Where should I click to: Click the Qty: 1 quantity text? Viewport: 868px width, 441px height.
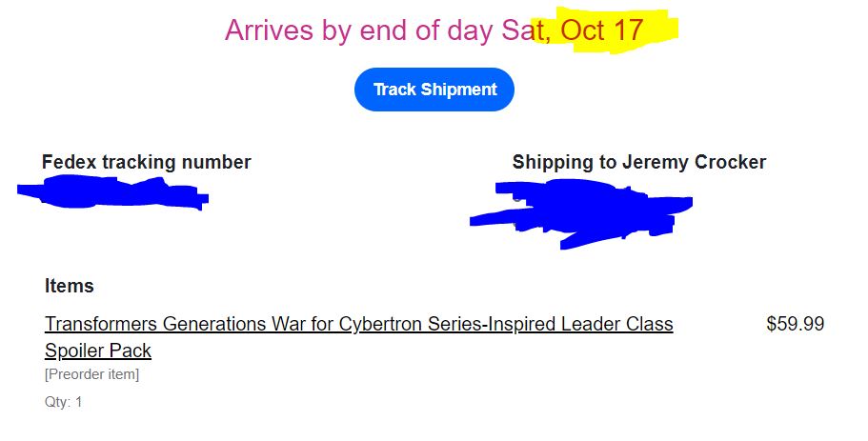63,402
